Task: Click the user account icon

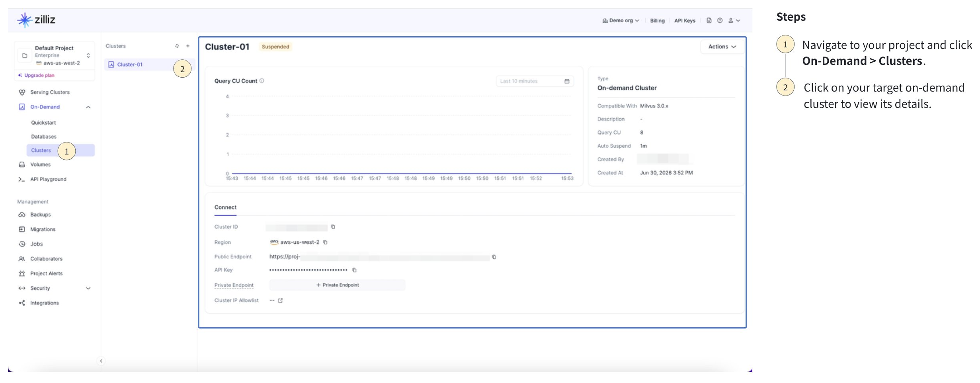Action: 731,20
